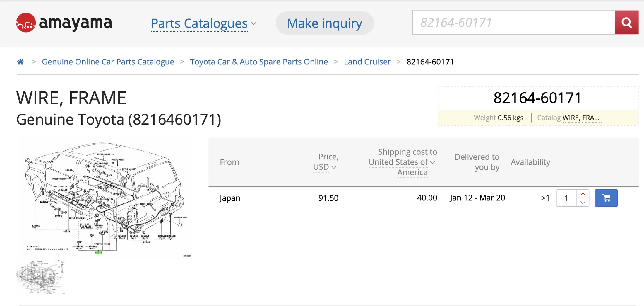Select the small diagram thumbnail below

tap(41, 277)
